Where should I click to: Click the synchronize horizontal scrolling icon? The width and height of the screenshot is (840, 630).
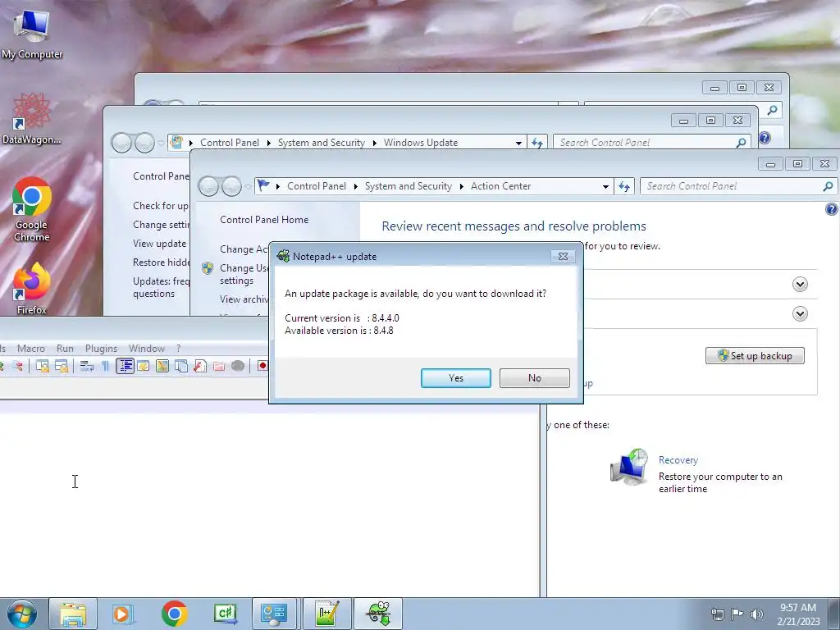[62, 366]
